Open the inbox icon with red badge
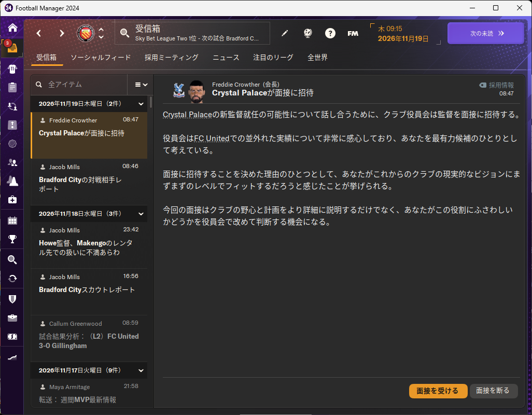The image size is (532, 415). coord(12,48)
